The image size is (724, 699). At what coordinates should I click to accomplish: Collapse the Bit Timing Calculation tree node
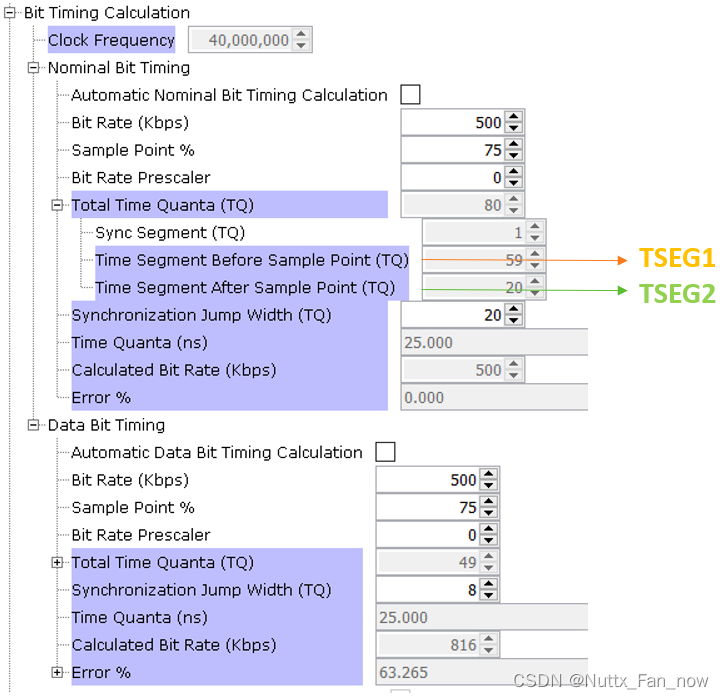pos(9,12)
